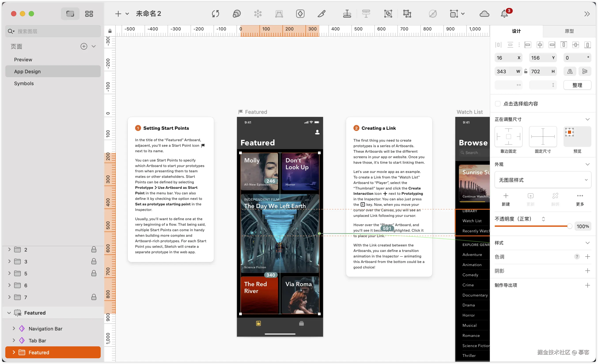The width and height of the screenshot is (598, 364).
Task: Toggle width-height proportion lock
Action: coord(526,71)
